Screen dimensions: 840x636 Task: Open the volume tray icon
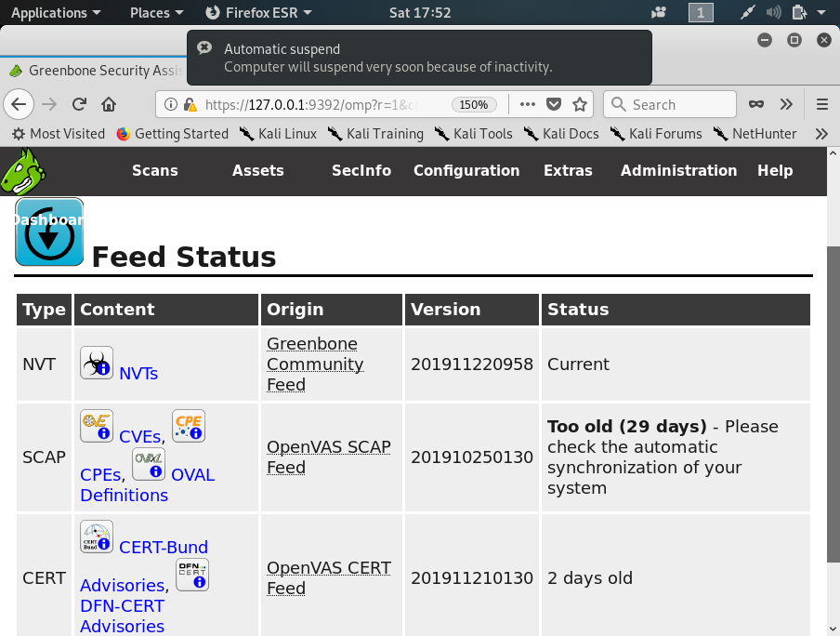[x=773, y=12]
